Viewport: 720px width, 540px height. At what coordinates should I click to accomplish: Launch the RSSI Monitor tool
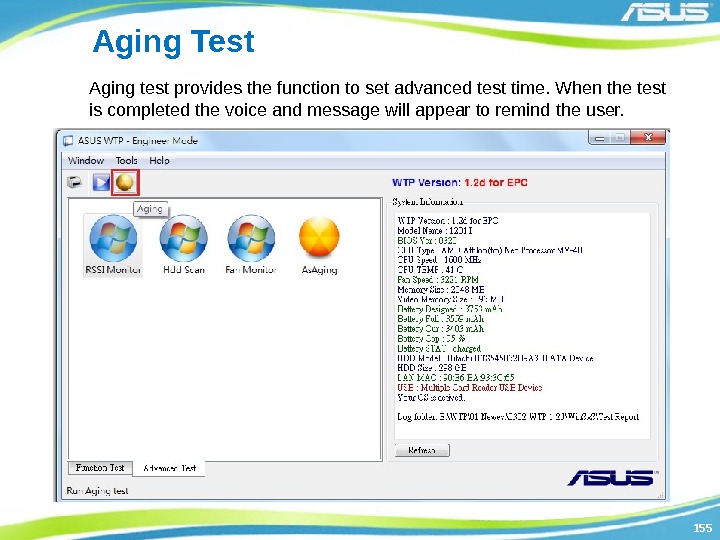tap(113, 245)
